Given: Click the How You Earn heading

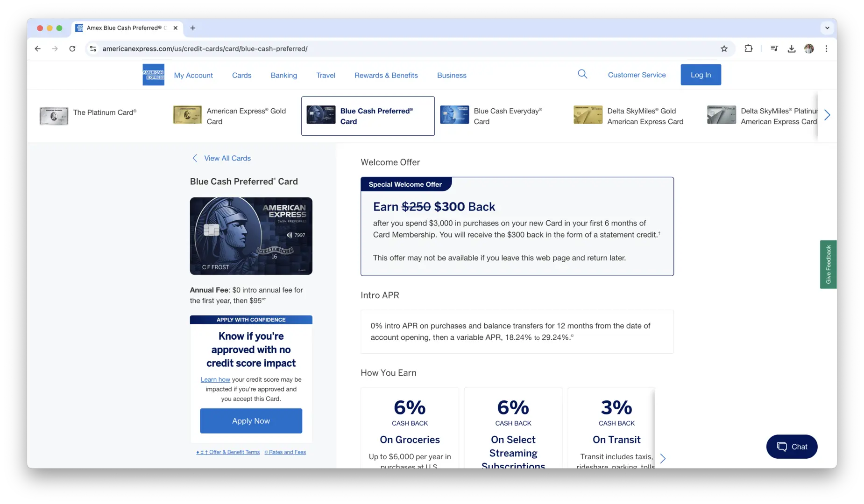Looking at the screenshot, I should [388, 373].
